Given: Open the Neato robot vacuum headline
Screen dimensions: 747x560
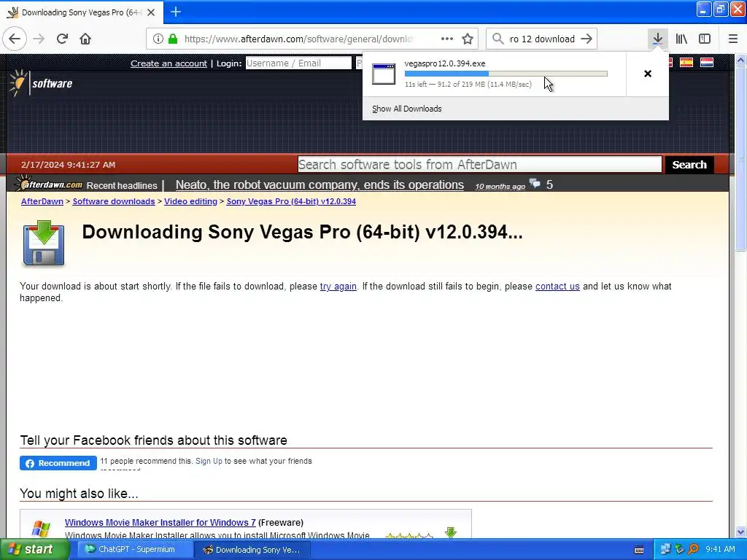Looking at the screenshot, I should tap(320, 184).
